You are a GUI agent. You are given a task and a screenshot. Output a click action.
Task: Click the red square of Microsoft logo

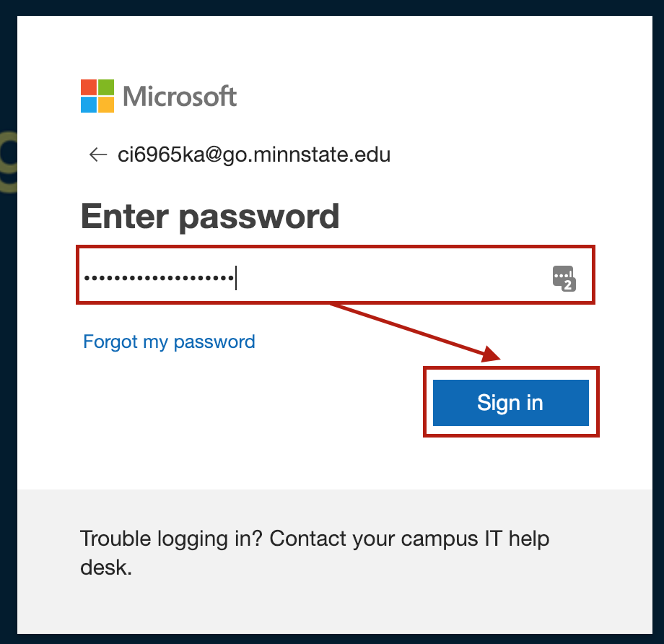point(89,87)
